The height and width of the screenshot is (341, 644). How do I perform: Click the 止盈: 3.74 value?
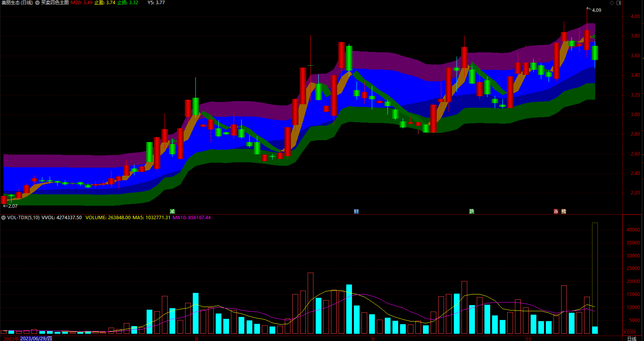click(x=105, y=3)
